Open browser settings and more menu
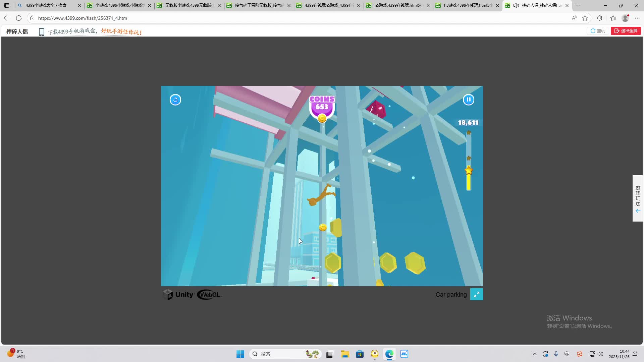 click(x=637, y=18)
